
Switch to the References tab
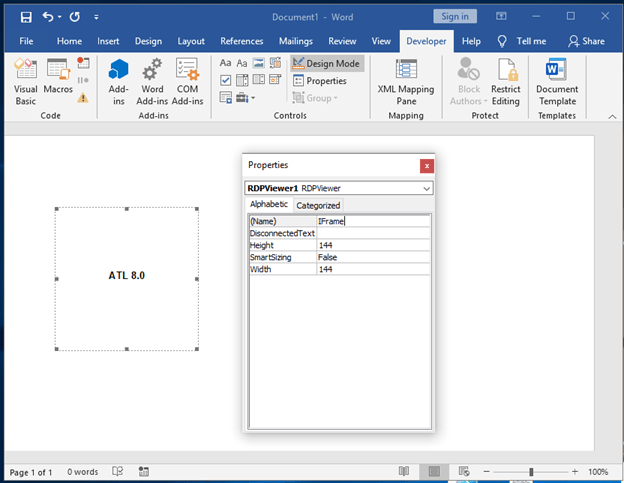point(242,41)
